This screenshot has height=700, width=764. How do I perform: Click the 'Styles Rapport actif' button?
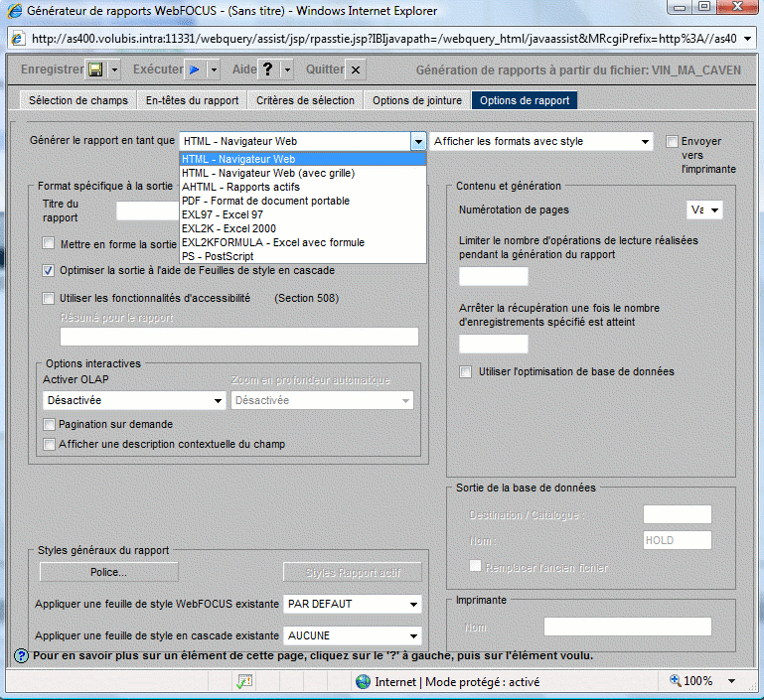click(353, 572)
